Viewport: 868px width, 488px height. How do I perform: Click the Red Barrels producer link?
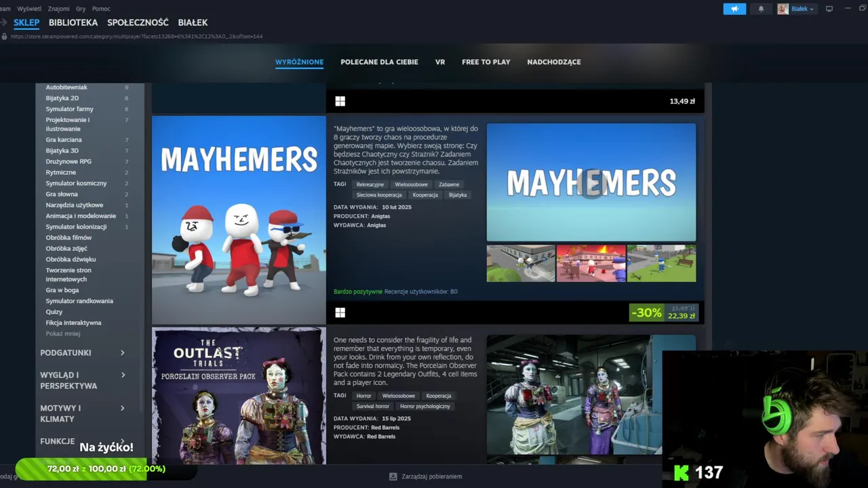385,428
